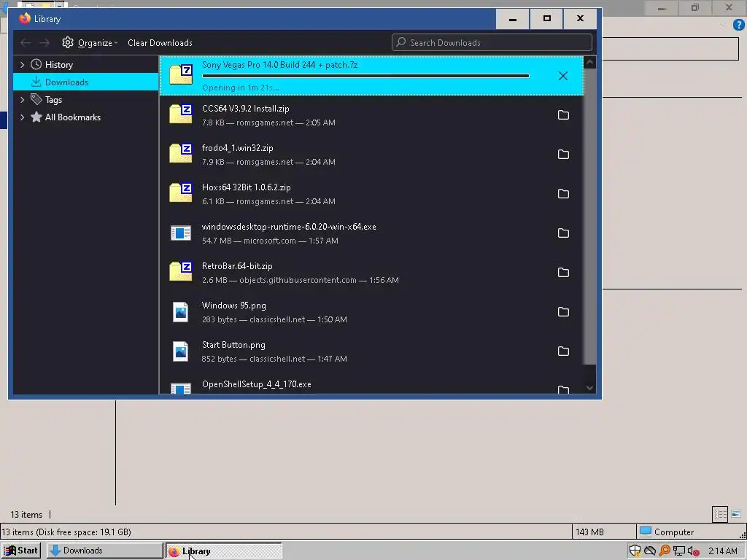Click the orange magnifier tray icon

click(665, 551)
